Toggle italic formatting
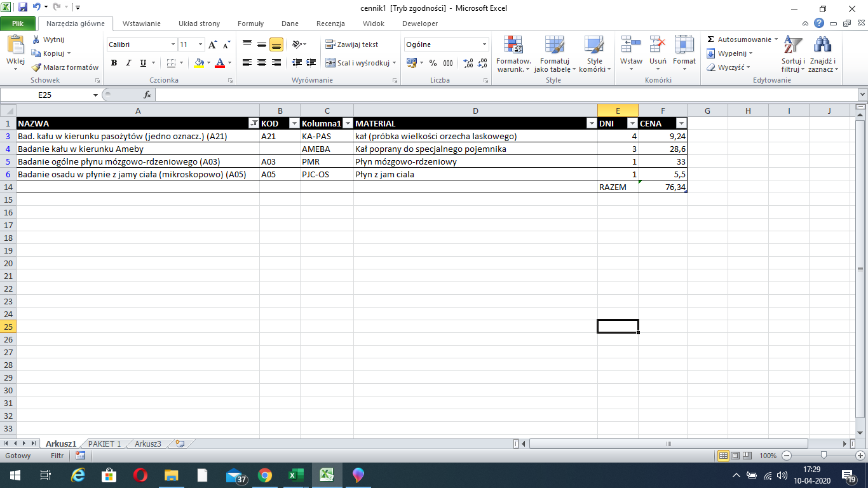868x488 pixels. pos(128,63)
